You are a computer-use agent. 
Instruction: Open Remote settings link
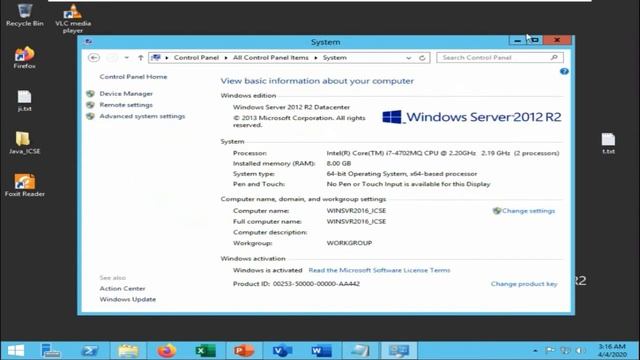click(126, 105)
